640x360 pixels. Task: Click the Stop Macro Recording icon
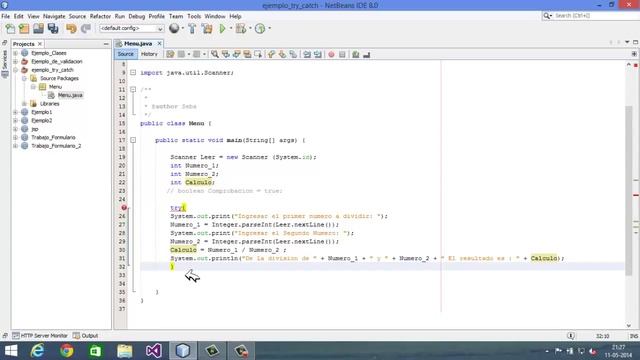pos(342,54)
